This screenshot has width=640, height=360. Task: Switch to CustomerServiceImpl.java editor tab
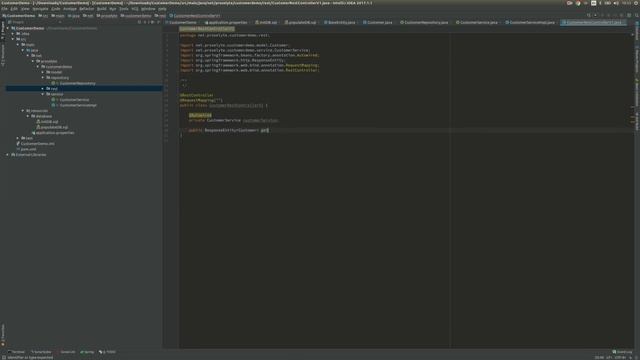coord(530,22)
